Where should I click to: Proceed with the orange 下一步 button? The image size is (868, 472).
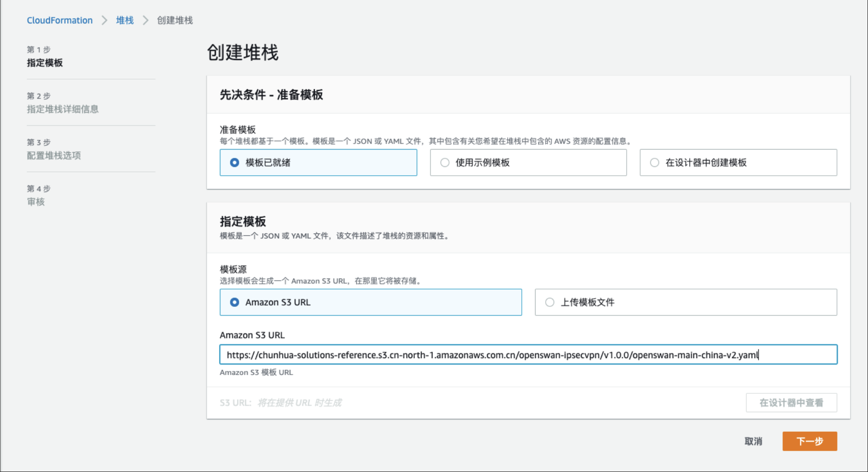[809, 441]
